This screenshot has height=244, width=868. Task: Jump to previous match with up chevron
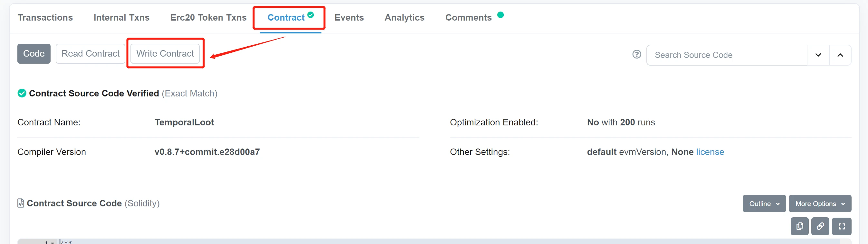(x=840, y=55)
